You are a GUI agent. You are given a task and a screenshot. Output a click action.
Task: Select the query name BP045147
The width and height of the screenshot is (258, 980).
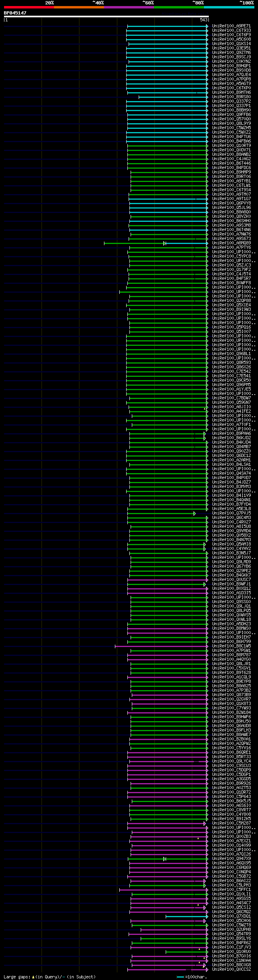pyautogui.click(x=15, y=13)
